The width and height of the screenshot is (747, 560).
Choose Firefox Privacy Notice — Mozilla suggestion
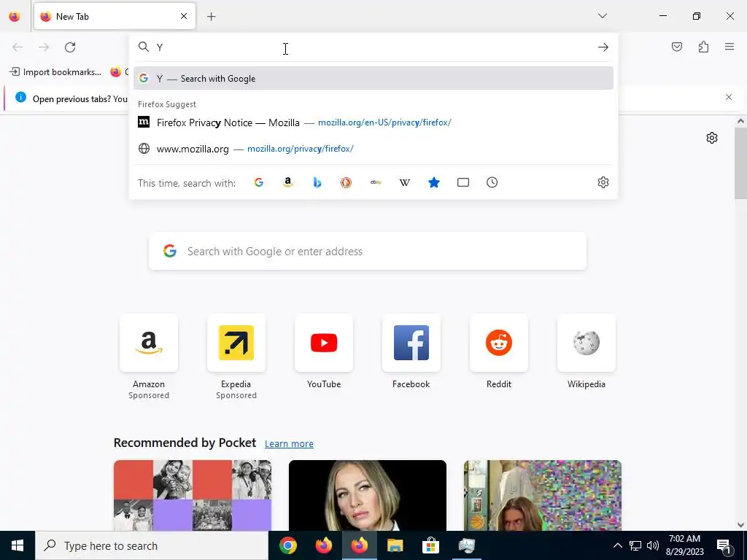[x=373, y=122]
